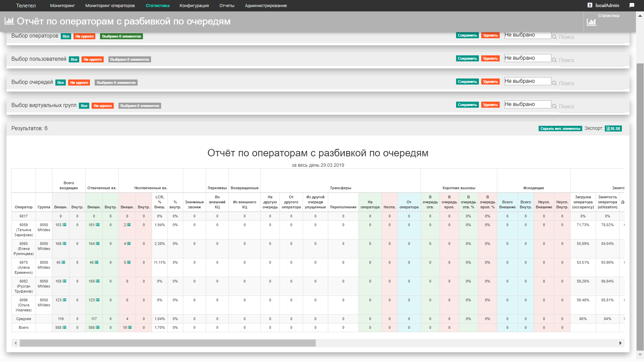Open list icon beside 158 incoming calls, row 6082

pyautogui.click(x=64, y=281)
